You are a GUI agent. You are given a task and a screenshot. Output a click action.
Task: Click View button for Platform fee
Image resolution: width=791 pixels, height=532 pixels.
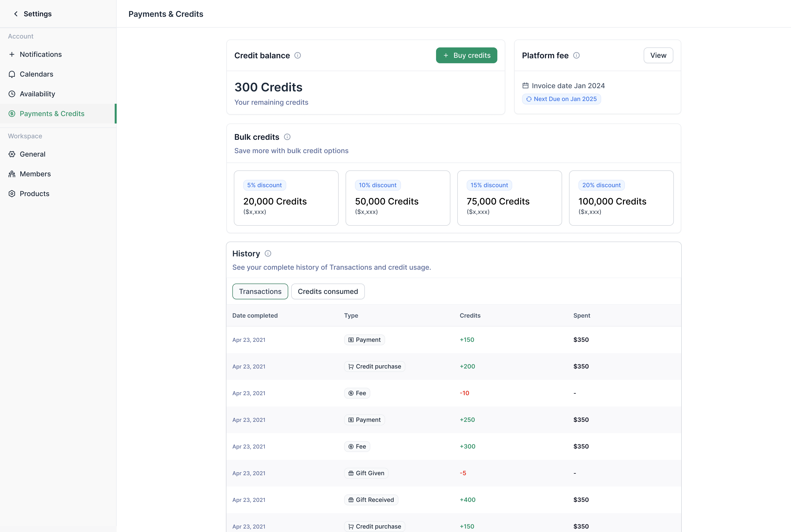[x=658, y=55]
